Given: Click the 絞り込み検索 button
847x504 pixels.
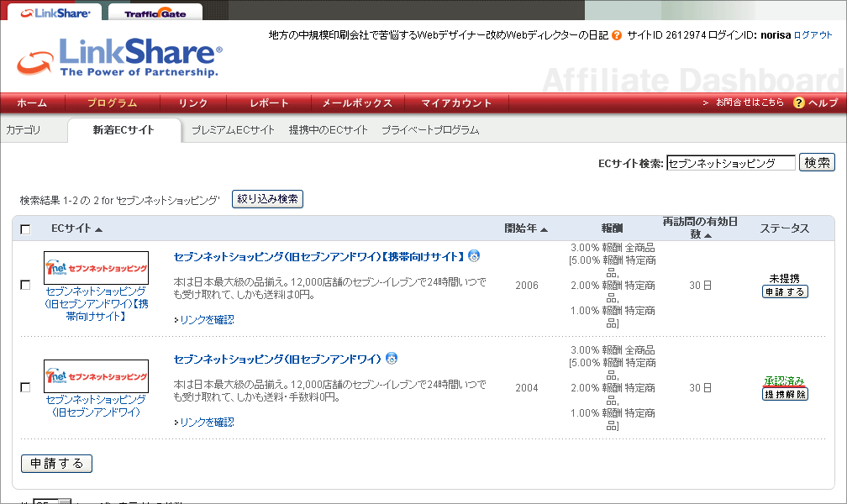Looking at the screenshot, I should point(267,199).
